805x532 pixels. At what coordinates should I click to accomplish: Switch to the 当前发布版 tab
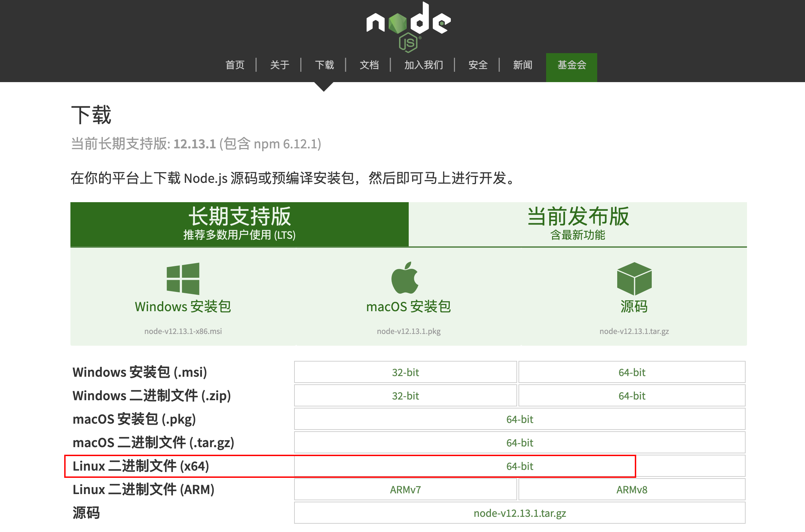pyautogui.click(x=578, y=224)
